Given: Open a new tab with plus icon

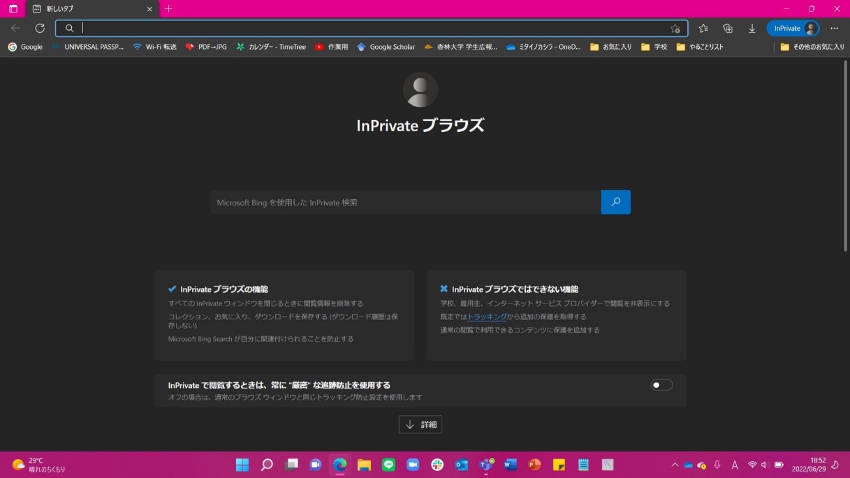Looking at the screenshot, I should click(169, 9).
